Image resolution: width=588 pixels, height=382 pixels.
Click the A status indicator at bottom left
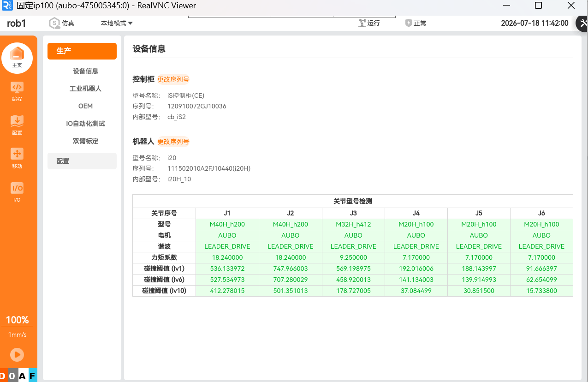[22, 376]
